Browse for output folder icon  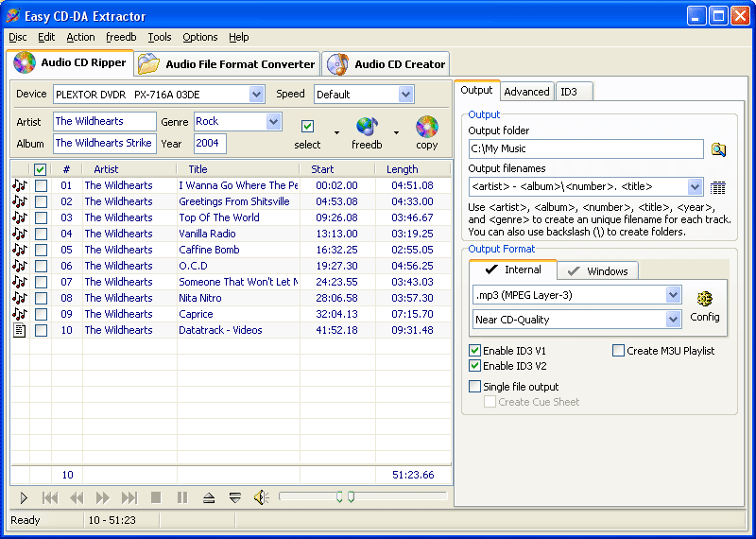(718, 149)
